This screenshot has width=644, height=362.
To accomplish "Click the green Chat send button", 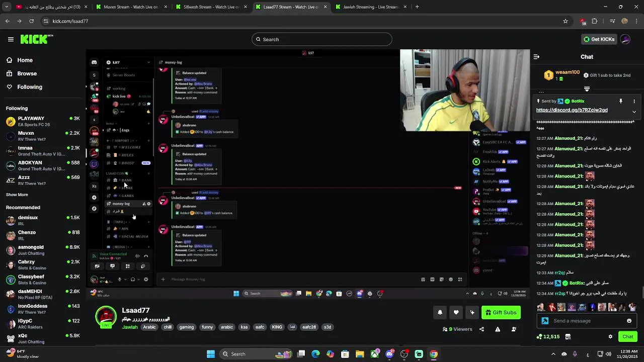I will coord(628,336).
